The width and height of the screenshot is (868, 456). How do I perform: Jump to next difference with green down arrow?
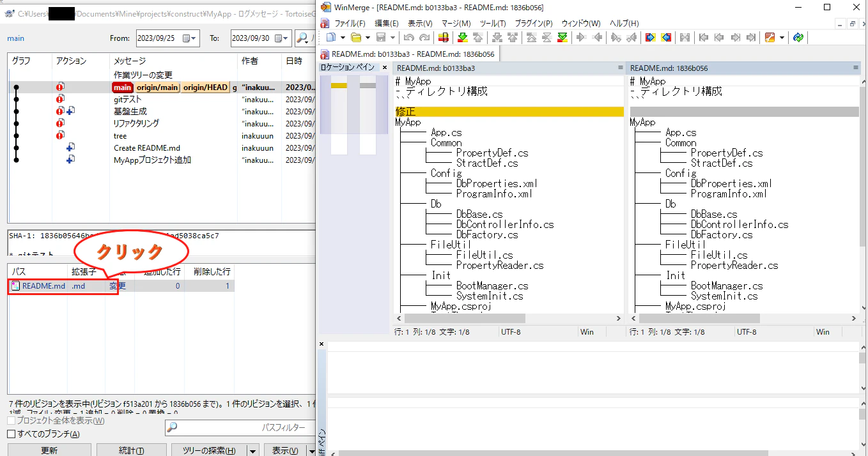pyautogui.click(x=462, y=38)
